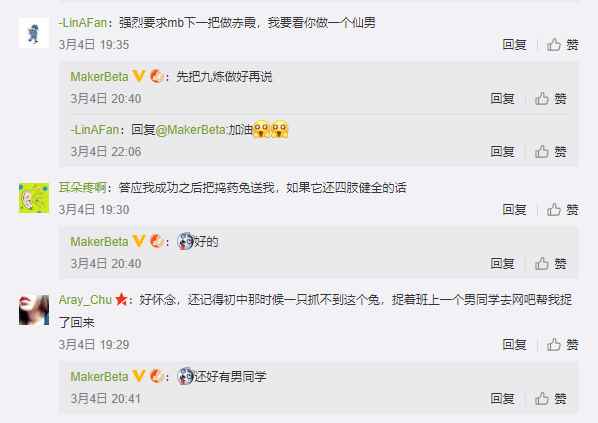The image size is (598, 423).
Task: Open -LinAFan's profile via top username
Action: (x=83, y=23)
